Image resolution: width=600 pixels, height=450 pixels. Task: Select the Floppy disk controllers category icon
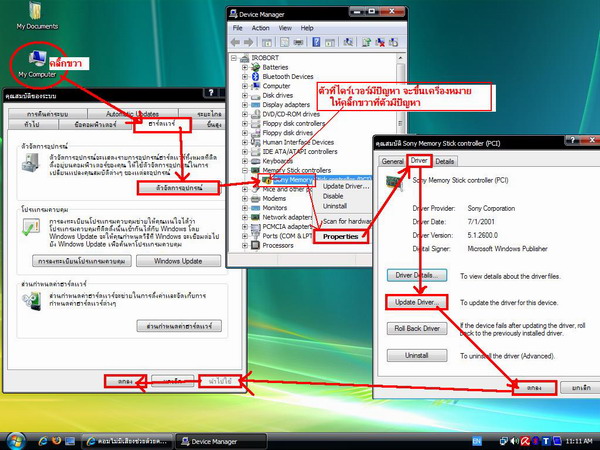[255, 124]
